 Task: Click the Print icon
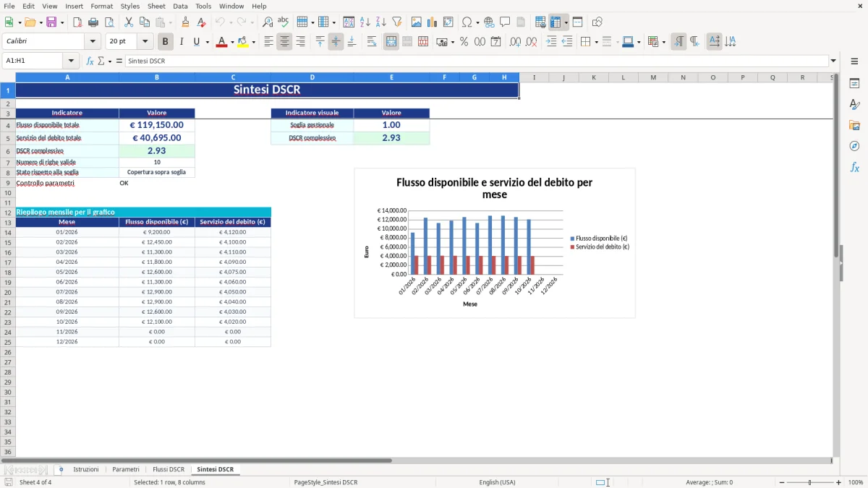coord(93,22)
